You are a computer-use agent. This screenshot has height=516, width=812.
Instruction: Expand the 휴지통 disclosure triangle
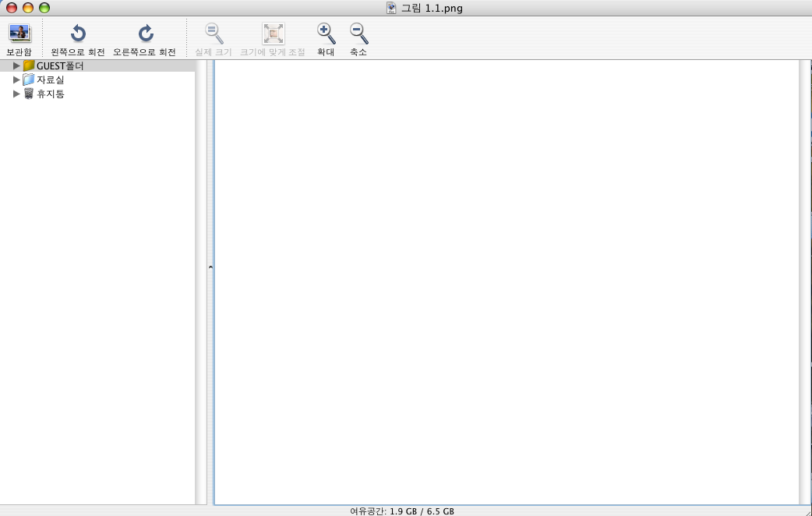16,94
